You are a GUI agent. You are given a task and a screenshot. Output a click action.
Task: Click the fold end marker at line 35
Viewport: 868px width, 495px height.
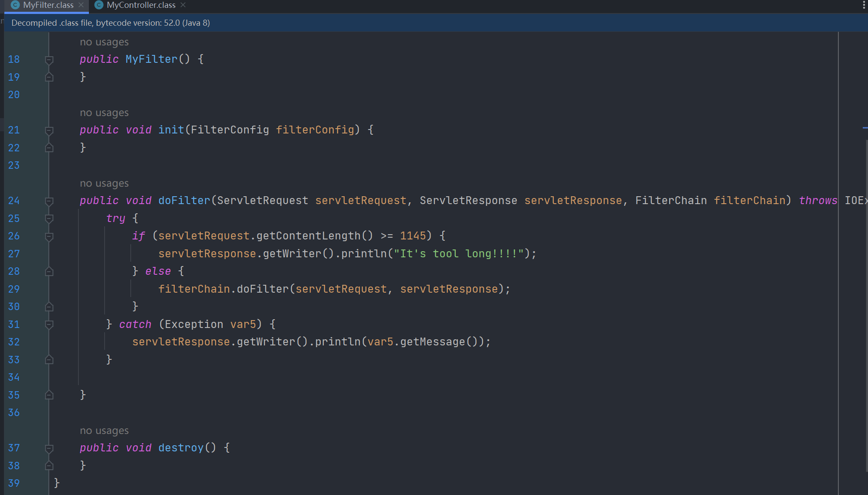[49, 395]
